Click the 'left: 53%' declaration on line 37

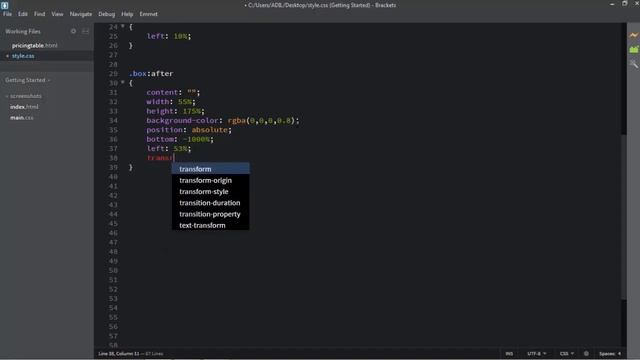coord(169,149)
